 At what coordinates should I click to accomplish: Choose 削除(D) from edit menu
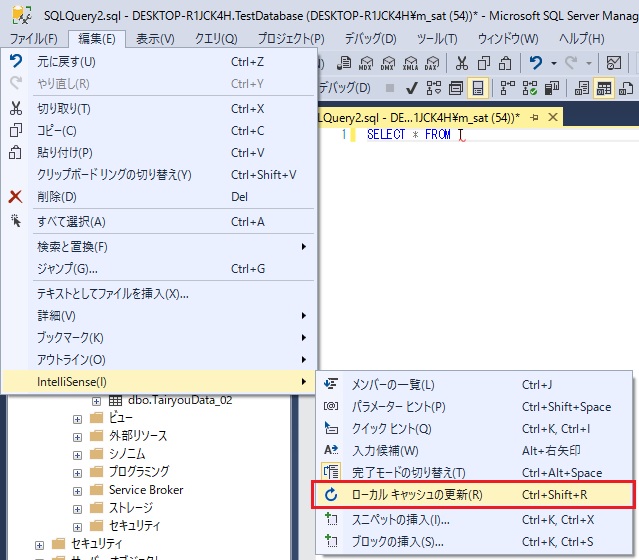(159, 197)
